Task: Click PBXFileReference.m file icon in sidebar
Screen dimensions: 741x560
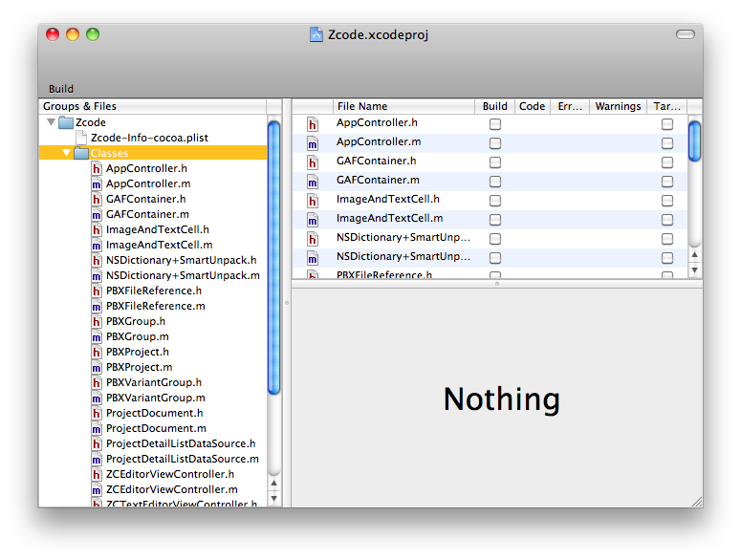Action: click(x=97, y=306)
